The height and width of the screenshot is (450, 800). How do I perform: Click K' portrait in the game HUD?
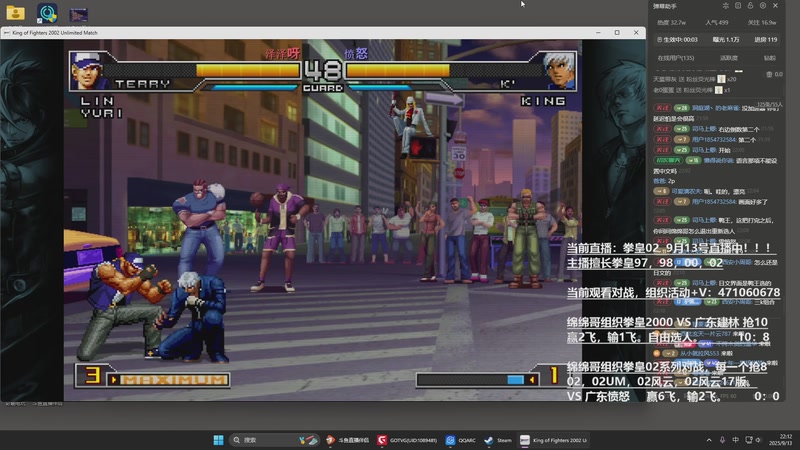point(560,70)
